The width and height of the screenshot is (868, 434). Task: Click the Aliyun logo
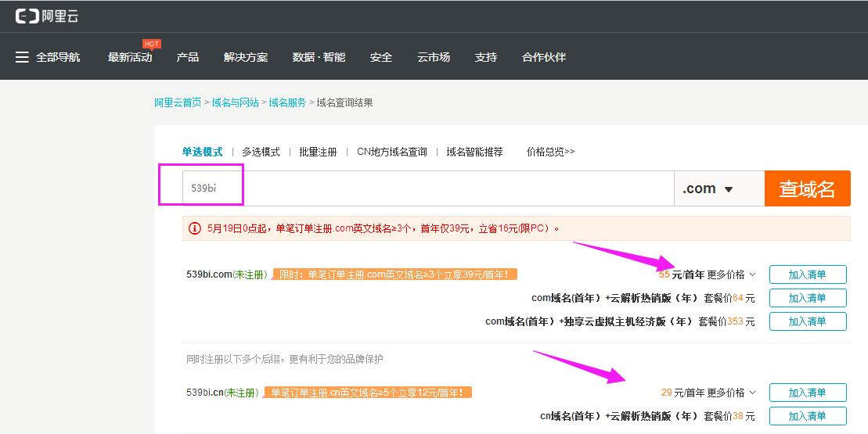tap(47, 16)
